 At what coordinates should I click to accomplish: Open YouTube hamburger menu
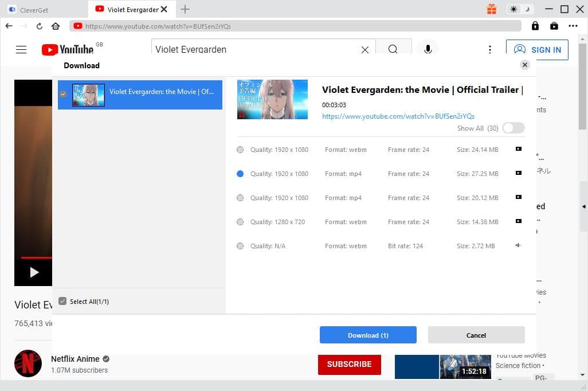click(x=21, y=50)
